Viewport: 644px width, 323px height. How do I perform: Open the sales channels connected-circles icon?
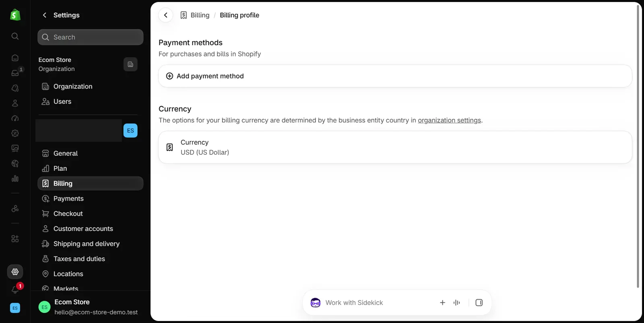[x=15, y=209]
